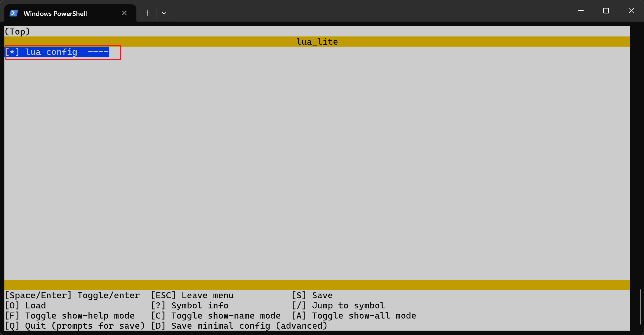Click the [A] Toggle show-all mode hint
644x335 pixels.
(354, 316)
